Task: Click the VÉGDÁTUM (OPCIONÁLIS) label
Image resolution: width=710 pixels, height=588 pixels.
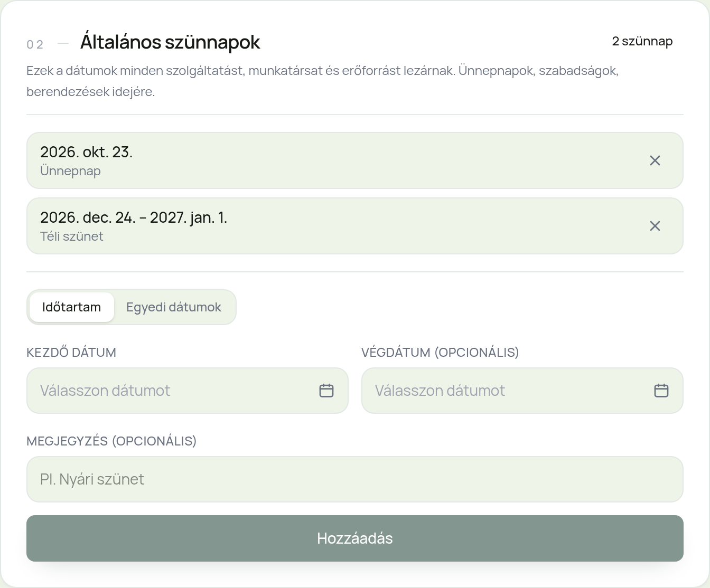Action: (440, 353)
